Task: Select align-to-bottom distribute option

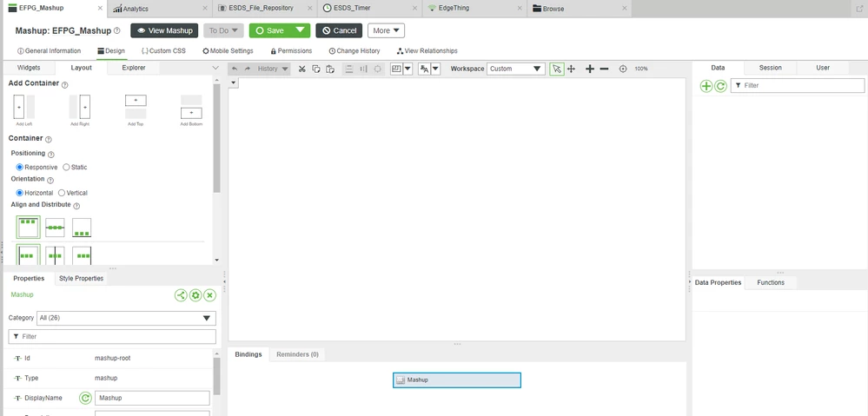Action: pos(82,228)
